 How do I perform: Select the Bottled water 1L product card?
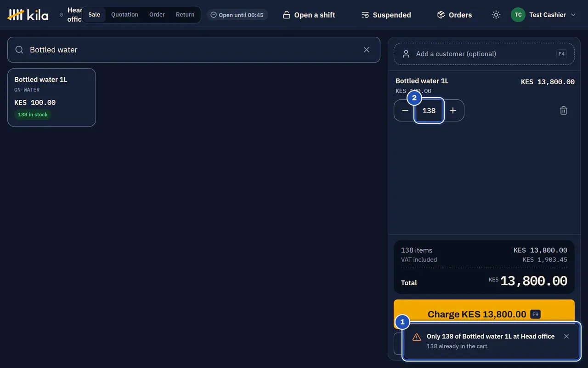click(51, 98)
